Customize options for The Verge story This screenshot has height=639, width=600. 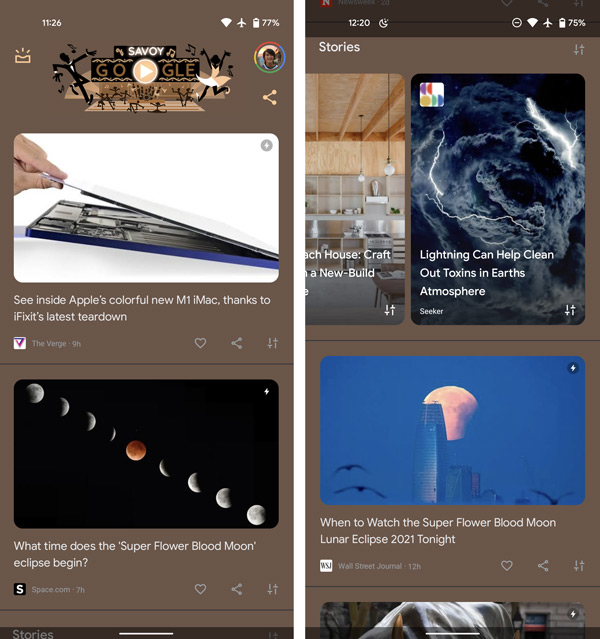(x=273, y=343)
